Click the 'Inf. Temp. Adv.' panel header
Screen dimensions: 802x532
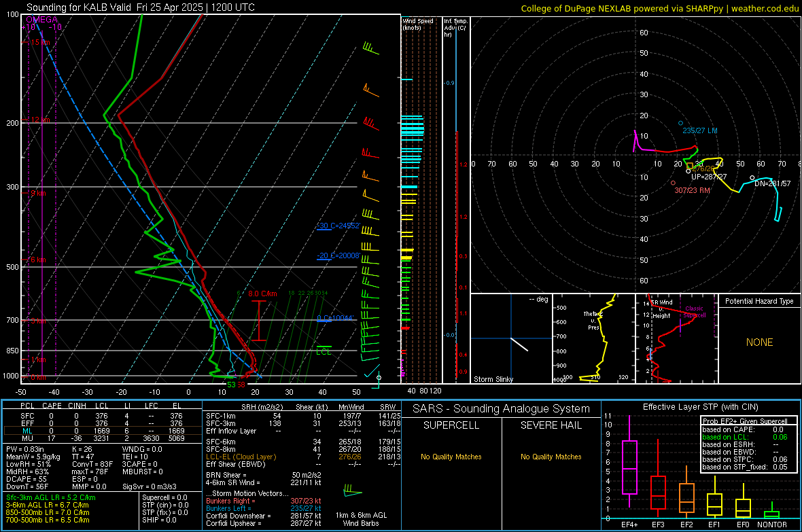455,28
